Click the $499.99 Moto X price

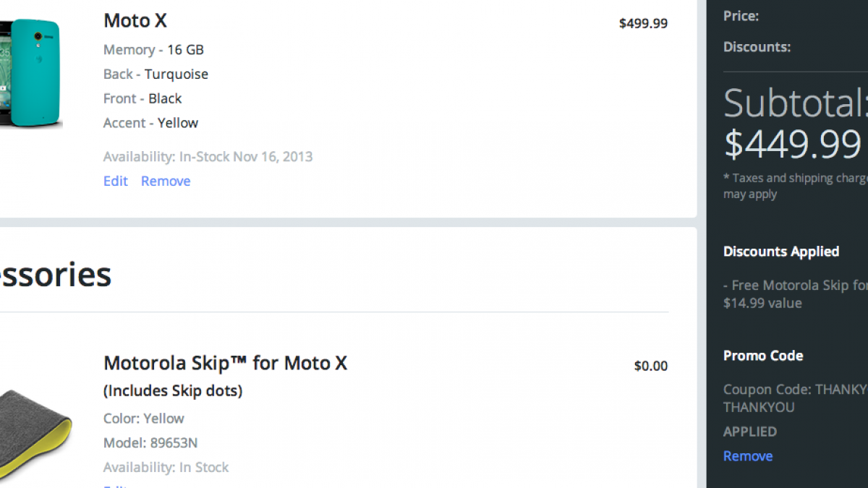point(643,23)
